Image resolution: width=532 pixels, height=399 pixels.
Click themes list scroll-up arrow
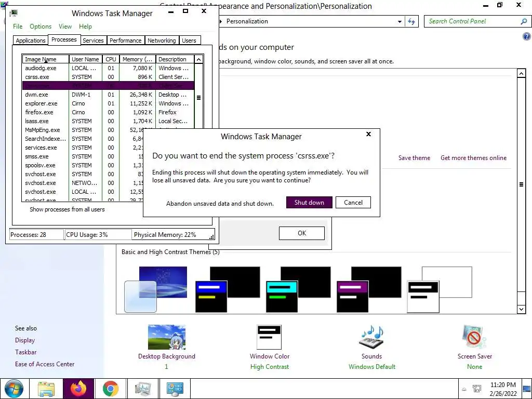[x=522, y=73]
